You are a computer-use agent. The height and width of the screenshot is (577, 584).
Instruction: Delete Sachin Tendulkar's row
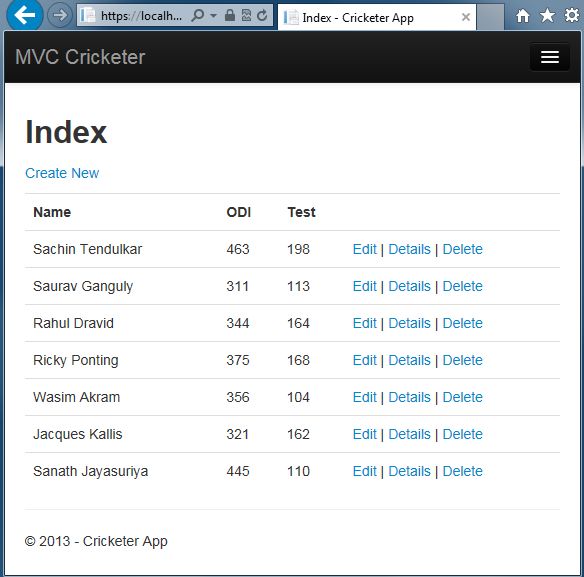[463, 249]
